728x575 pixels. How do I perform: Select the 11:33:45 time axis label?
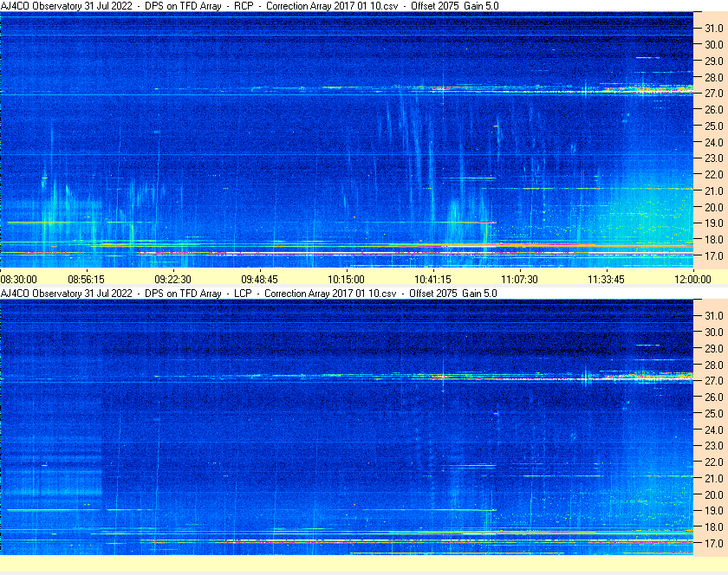[607, 280]
